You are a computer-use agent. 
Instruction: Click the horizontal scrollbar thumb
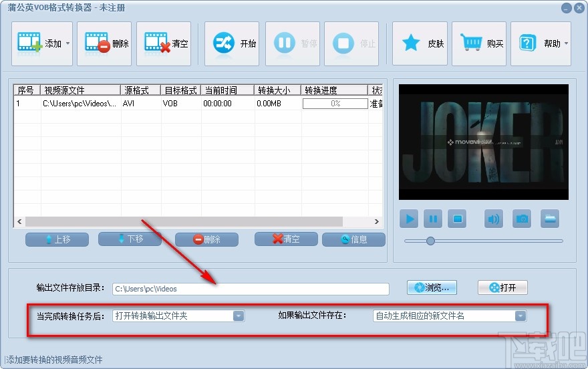(x=184, y=222)
